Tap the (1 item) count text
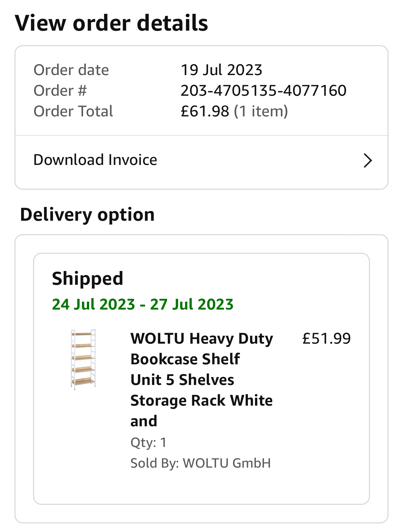This screenshot has width=403, height=532. click(261, 111)
